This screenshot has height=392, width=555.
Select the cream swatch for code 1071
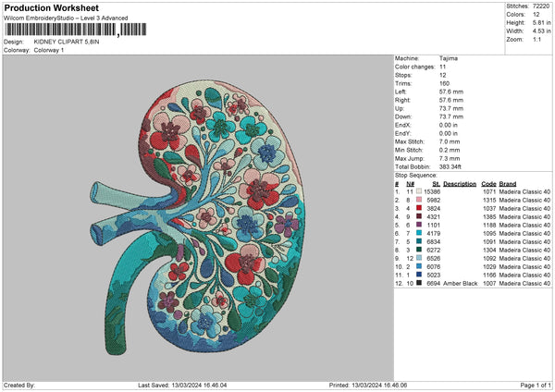419,191
